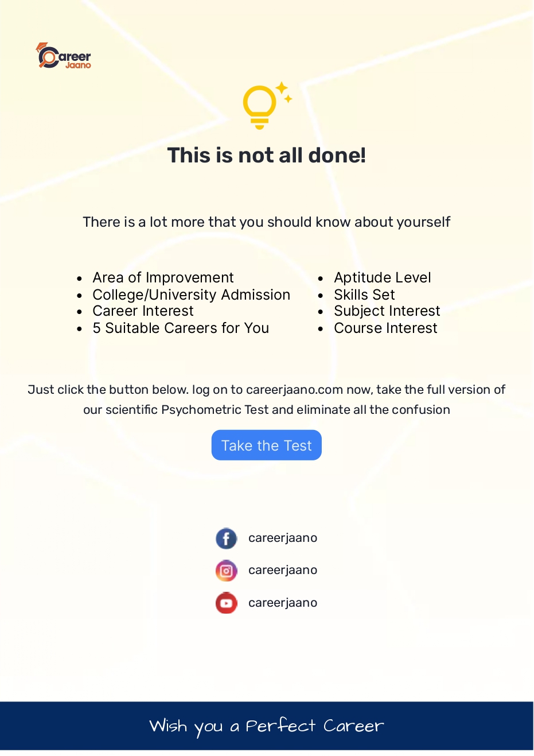Click the sparkle stars beside the lightbulb

(x=284, y=92)
